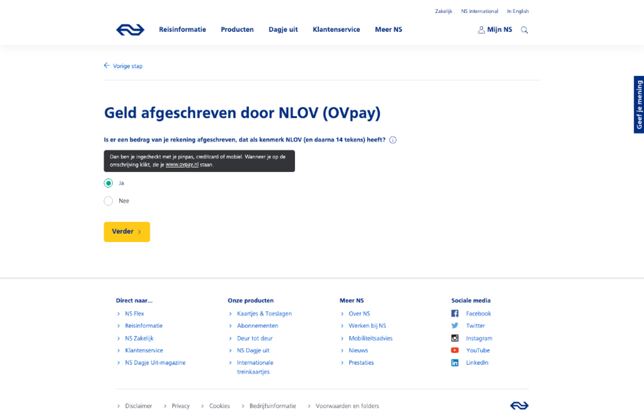The image size is (644, 419).
Task: Open Instagram text link
Action: 479,338
